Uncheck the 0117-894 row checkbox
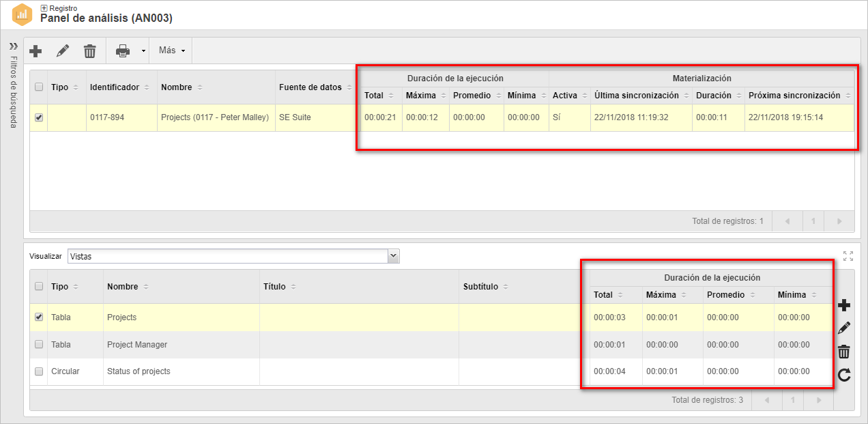 [39, 117]
